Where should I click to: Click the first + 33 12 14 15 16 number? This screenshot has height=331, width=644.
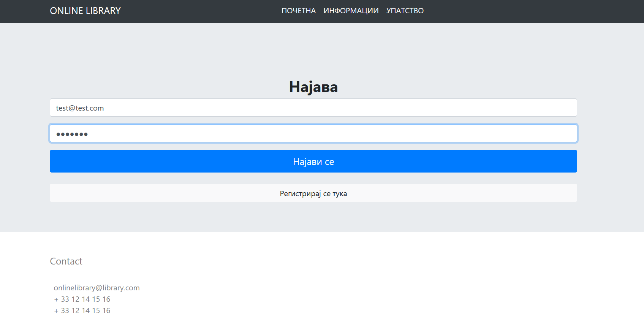(x=82, y=299)
